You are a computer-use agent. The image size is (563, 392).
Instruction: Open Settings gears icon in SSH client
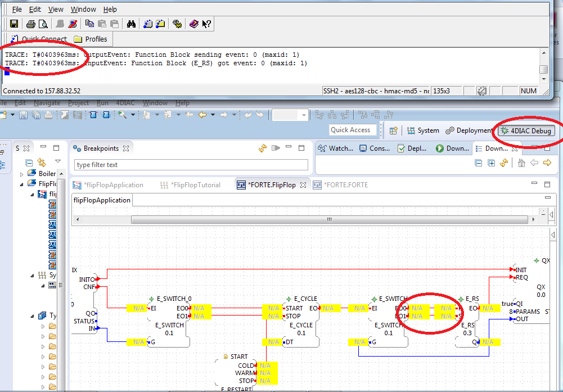coord(177,24)
